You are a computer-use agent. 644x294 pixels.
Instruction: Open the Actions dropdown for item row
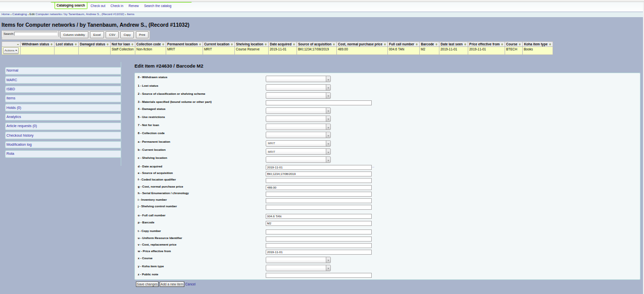pos(11,50)
